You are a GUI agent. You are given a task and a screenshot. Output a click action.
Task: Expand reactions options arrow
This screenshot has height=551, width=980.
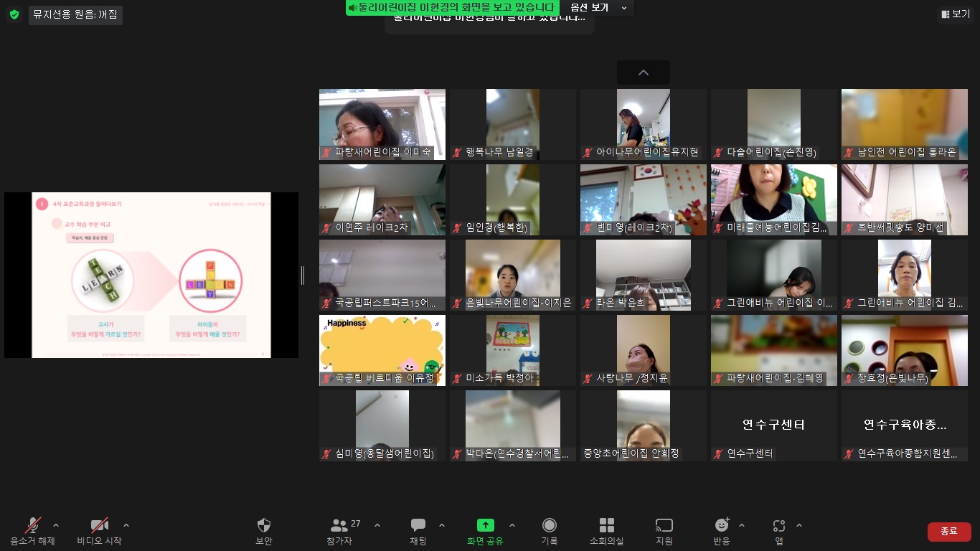(x=742, y=525)
